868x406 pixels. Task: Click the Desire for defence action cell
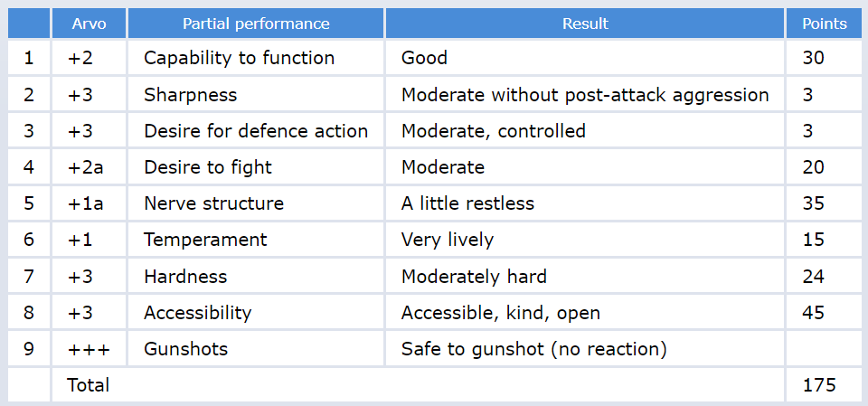tap(256, 131)
